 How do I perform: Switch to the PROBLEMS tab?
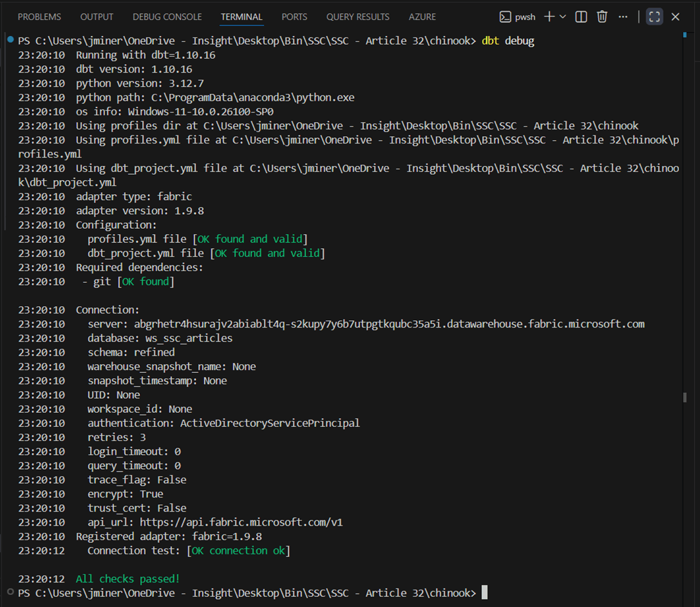tap(39, 17)
